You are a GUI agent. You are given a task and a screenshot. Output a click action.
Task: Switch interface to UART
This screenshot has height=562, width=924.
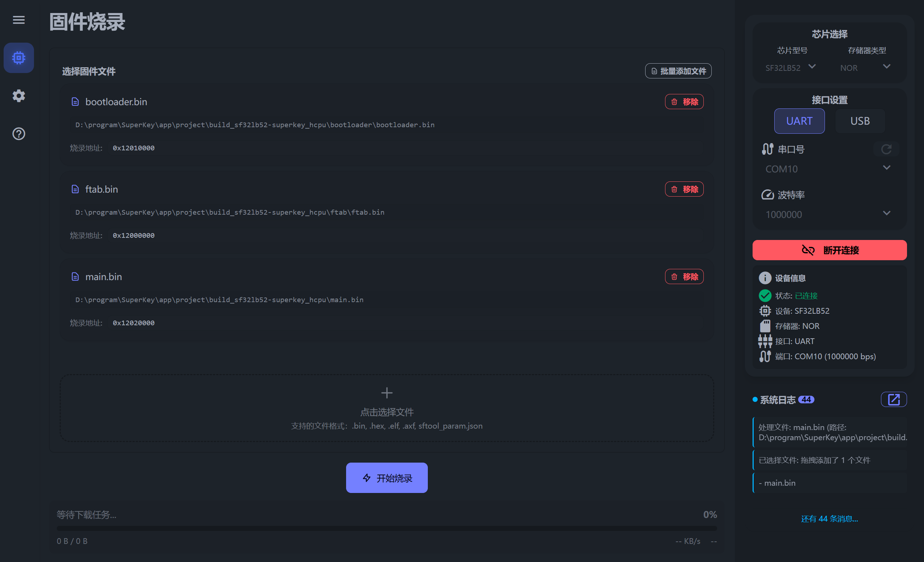pos(799,121)
